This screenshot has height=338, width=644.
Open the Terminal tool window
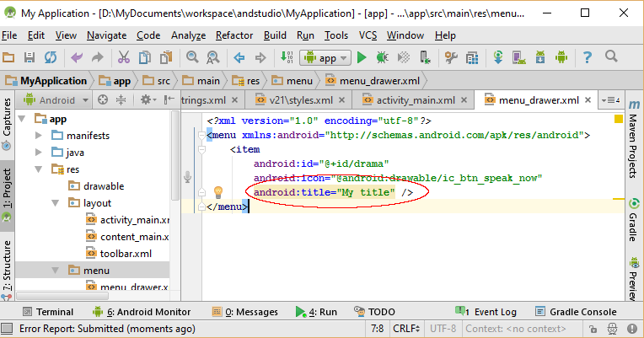(x=48, y=312)
